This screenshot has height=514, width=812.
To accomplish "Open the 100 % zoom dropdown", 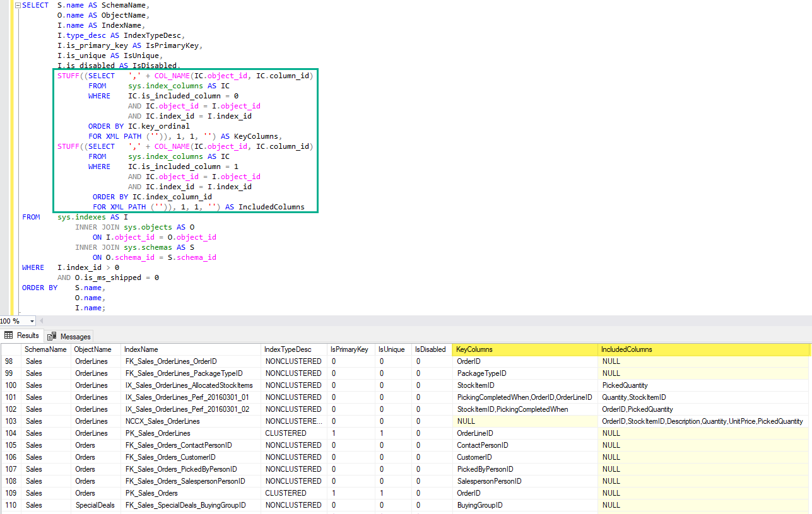I will coord(32,321).
